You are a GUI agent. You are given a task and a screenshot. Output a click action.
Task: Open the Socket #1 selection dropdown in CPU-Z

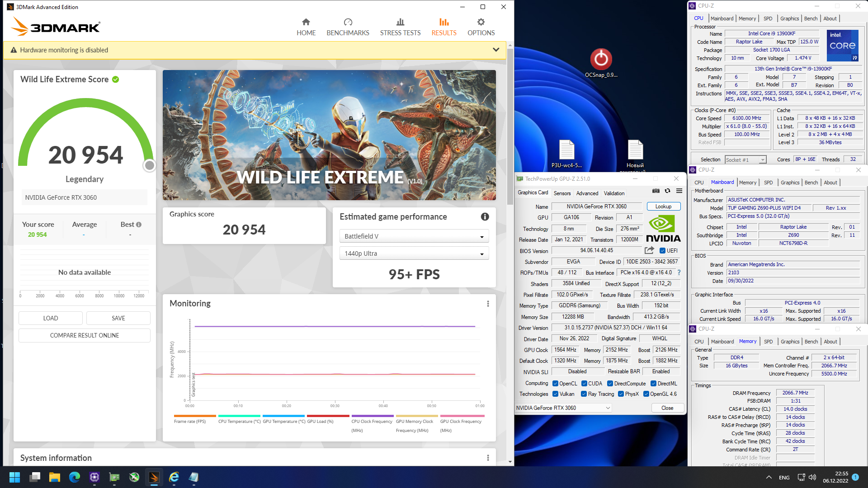tap(746, 160)
